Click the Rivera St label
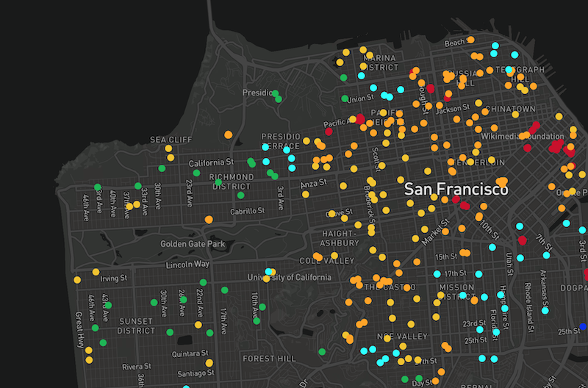This screenshot has height=388, width=588. coord(137,367)
